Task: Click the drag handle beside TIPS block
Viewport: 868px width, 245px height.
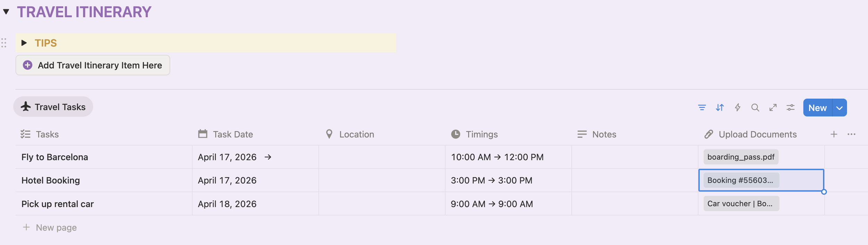Action: coord(4,43)
